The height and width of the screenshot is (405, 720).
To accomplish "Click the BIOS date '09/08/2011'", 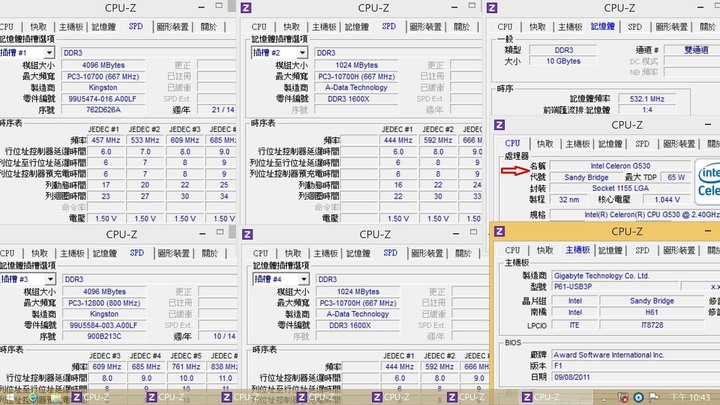I will (x=636, y=377).
